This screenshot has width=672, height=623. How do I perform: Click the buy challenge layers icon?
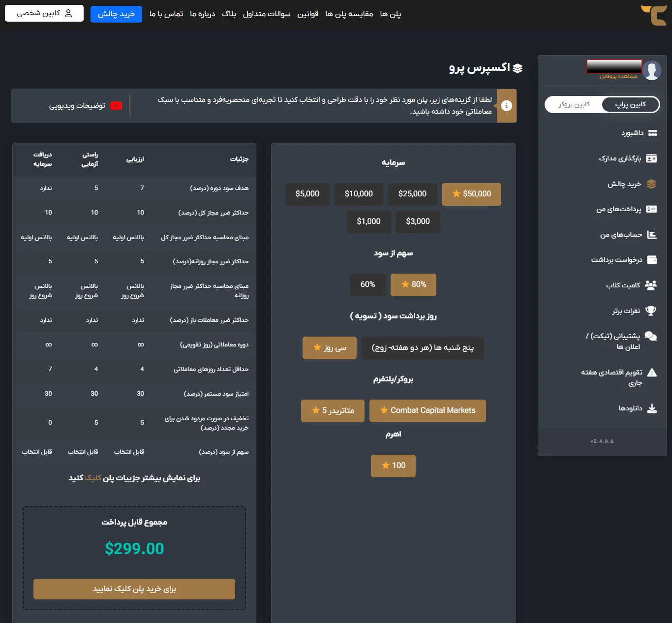[x=651, y=184]
